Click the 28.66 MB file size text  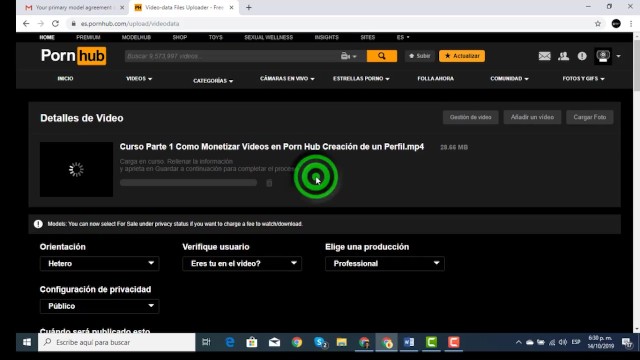454,147
